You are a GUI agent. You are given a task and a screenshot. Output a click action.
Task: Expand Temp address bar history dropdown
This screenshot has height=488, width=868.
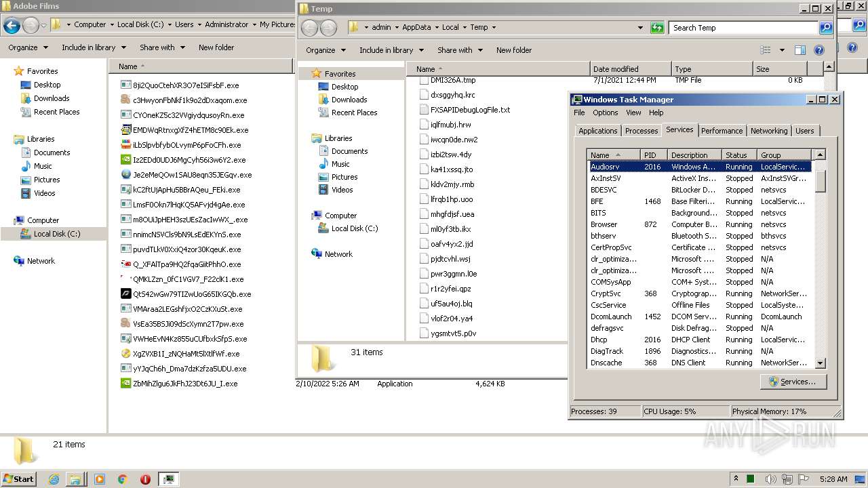tap(640, 28)
